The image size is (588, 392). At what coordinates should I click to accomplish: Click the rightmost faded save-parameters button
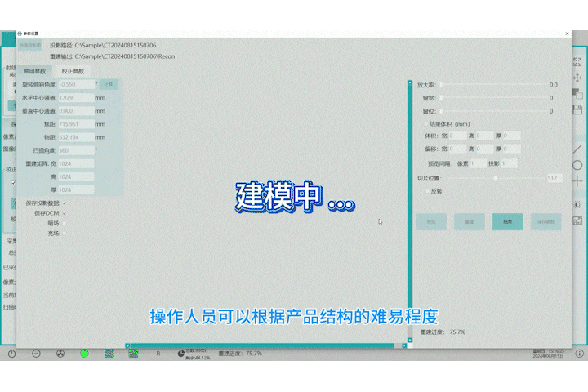[x=546, y=221]
